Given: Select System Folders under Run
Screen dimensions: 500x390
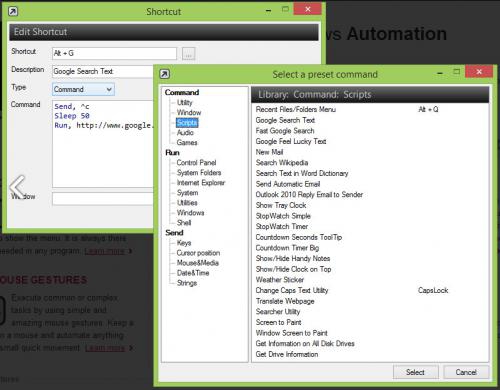Looking at the screenshot, I should coord(199,173).
